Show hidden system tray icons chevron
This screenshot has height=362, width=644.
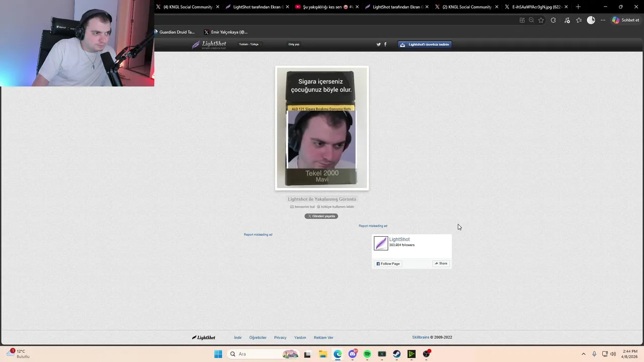(x=584, y=354)
